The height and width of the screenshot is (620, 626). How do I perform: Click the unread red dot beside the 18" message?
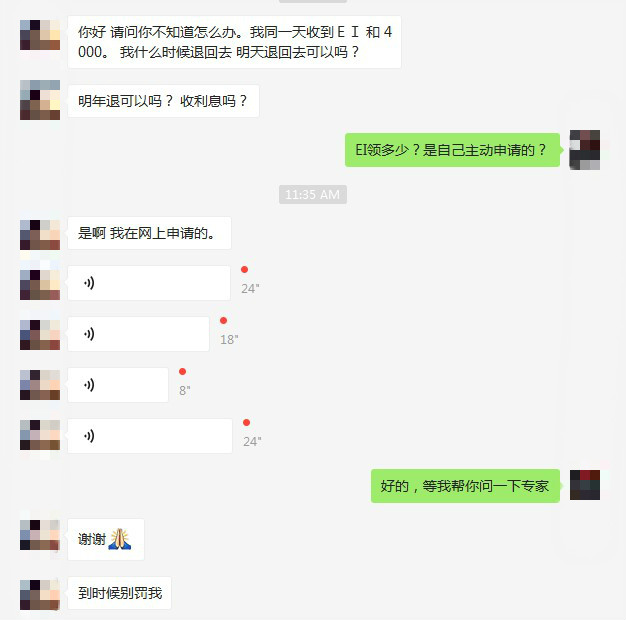224,321
